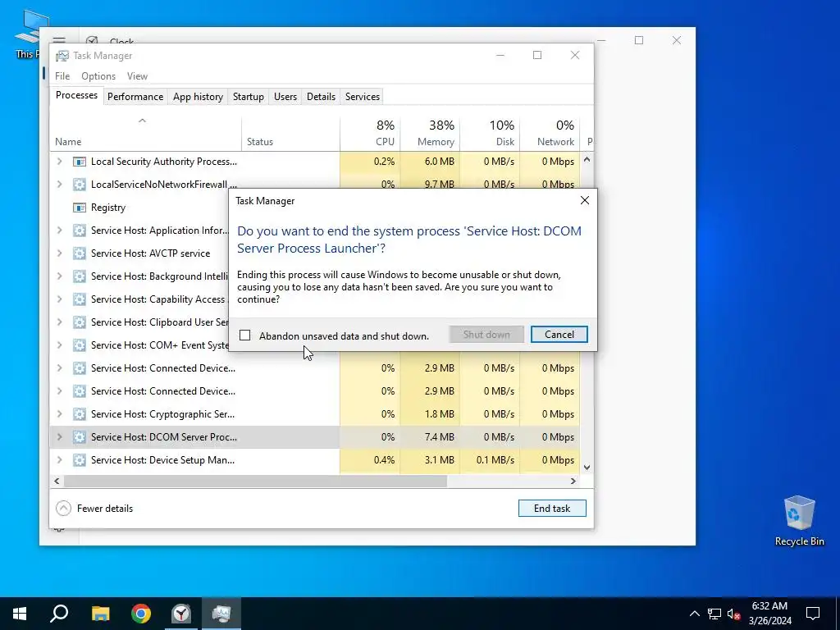Switch to Clock app in taskbar

coord(181,614)
